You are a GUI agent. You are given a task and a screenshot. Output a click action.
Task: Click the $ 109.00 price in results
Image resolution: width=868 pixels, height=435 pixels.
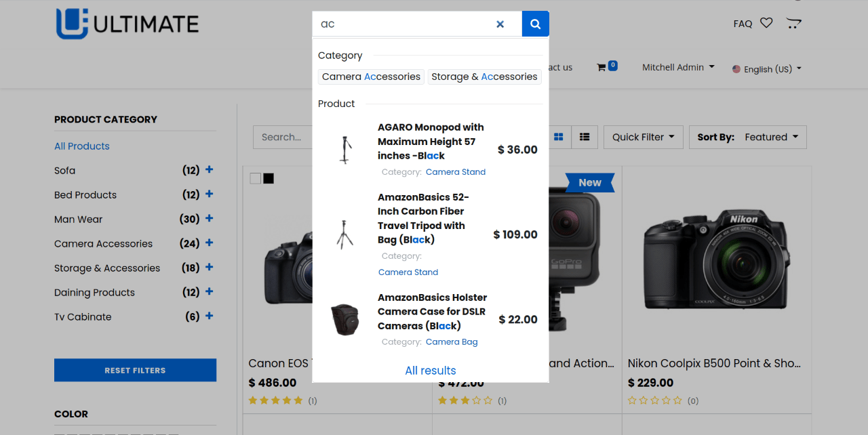pyautogui.click(x=515, y=234)
